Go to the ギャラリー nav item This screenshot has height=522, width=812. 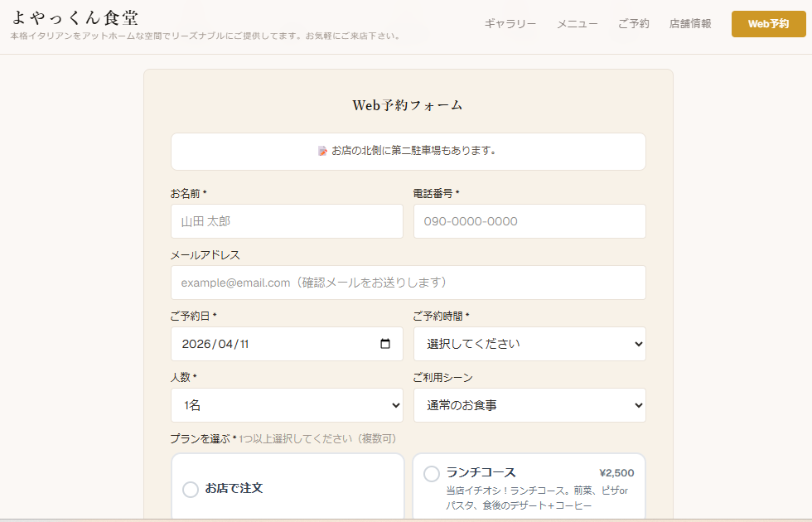510,24
